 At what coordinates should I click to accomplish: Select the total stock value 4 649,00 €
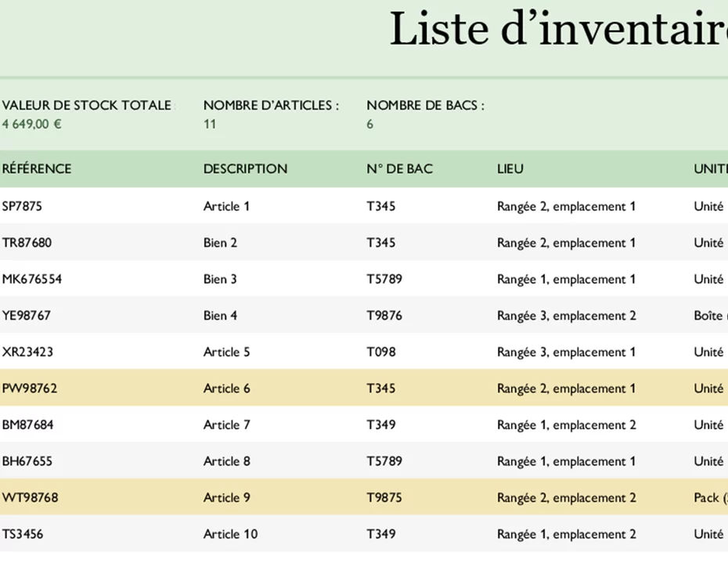pos(32,124)
